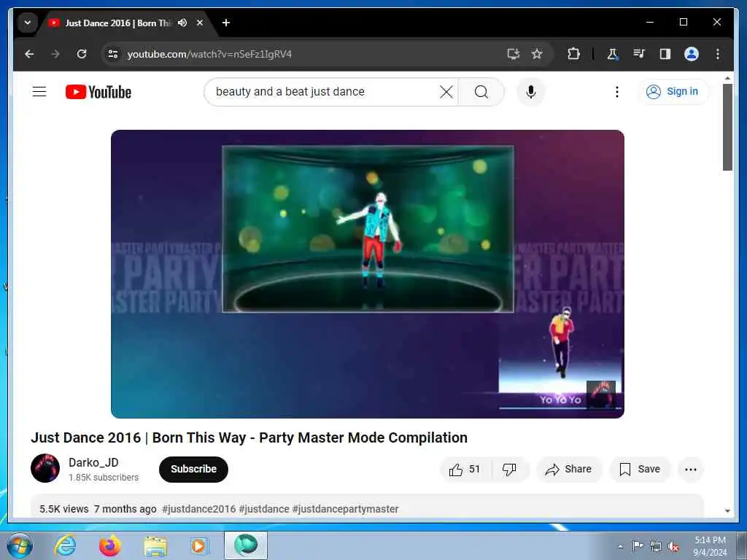Image resolution: width=747 pixels, height=560 pixels.
Task: Subscribe to Darko_JD
Action: pos(193,469)
